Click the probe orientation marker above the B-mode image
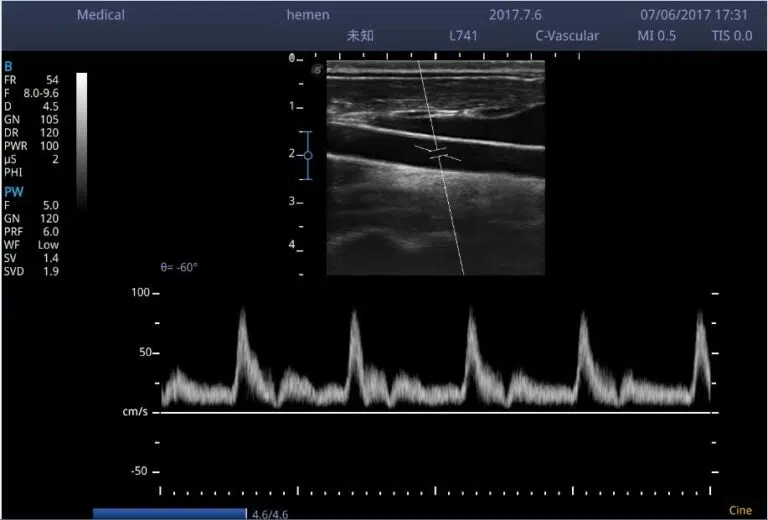Viewport: 768px width, 520px height. [x=317, y=69]
